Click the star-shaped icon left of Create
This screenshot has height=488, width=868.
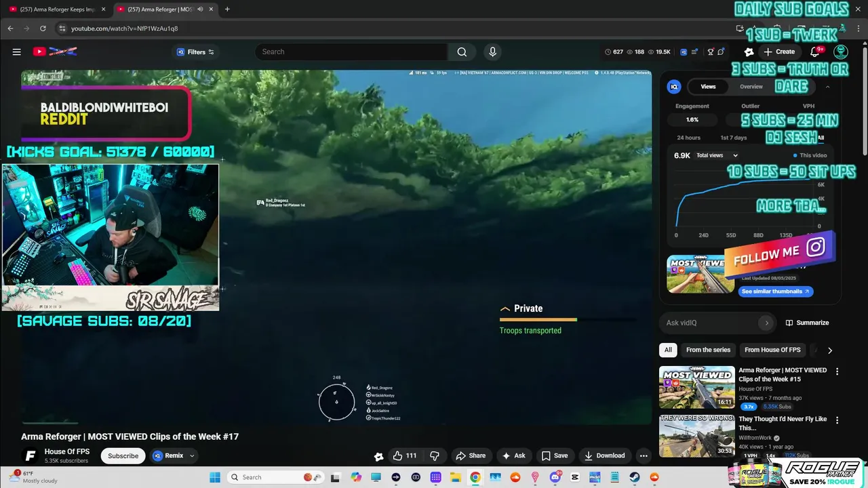(749, 52)
